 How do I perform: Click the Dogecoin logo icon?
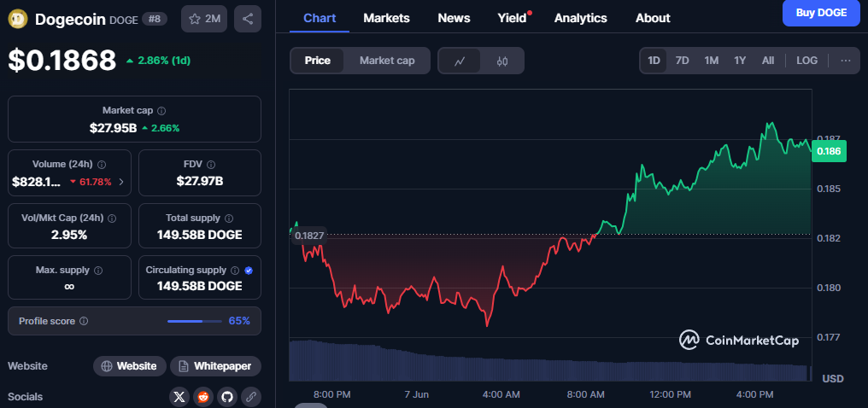tap(18, 19)
